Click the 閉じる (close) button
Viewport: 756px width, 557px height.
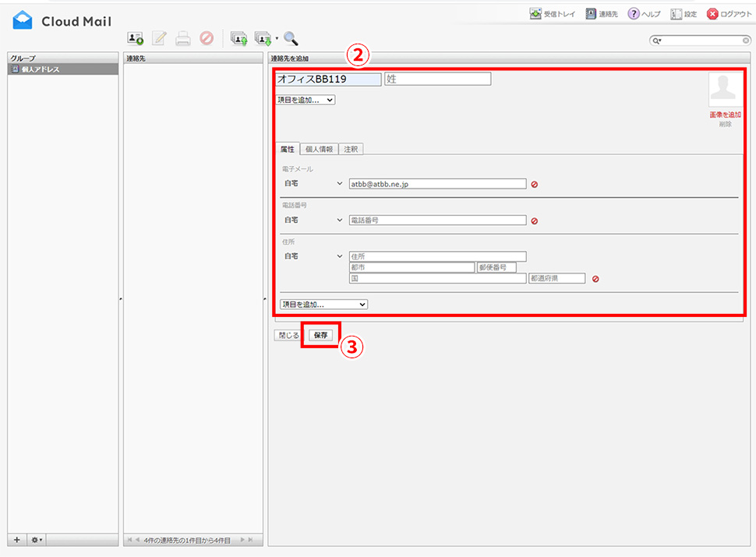pyautogui.click(x=288, y=335)
